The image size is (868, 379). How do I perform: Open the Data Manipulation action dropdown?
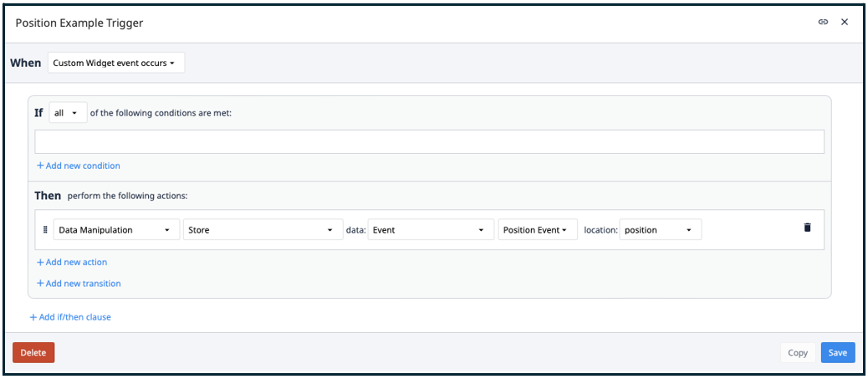click(x=116, y=230)
